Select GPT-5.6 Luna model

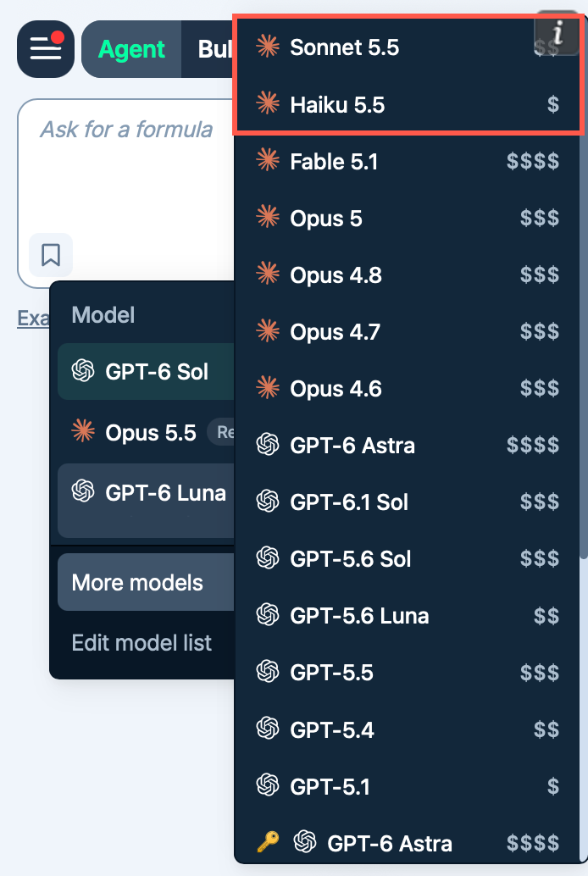pos(408,616)
